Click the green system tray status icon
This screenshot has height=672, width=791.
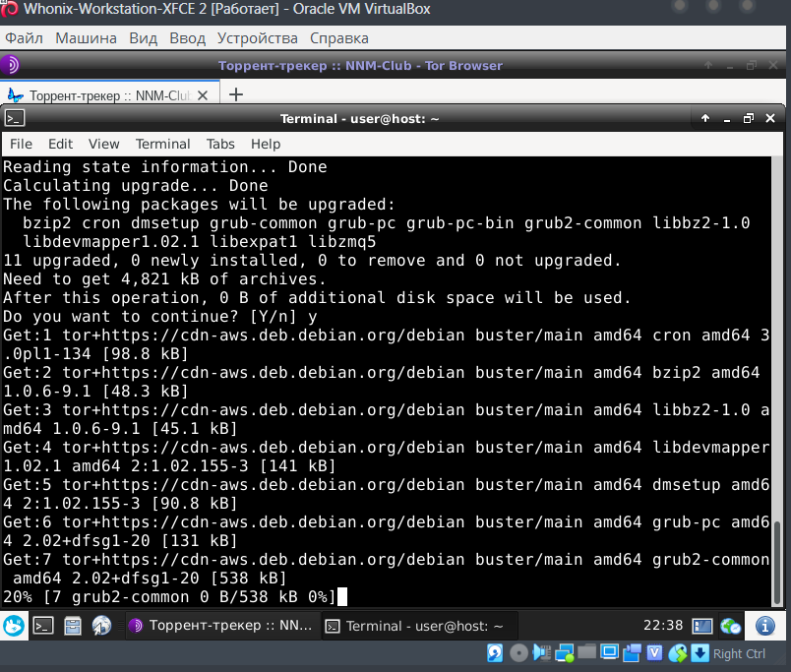[730, 625]
